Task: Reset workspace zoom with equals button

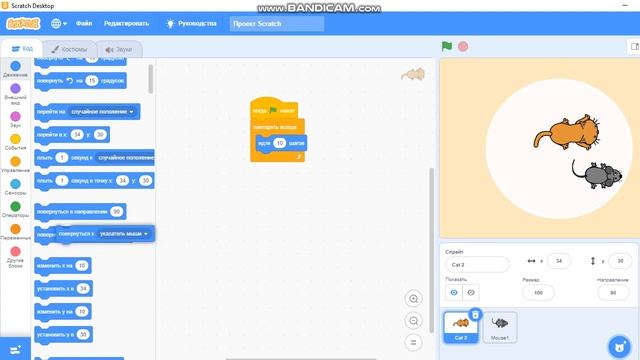Action: (x=413, y=342)
